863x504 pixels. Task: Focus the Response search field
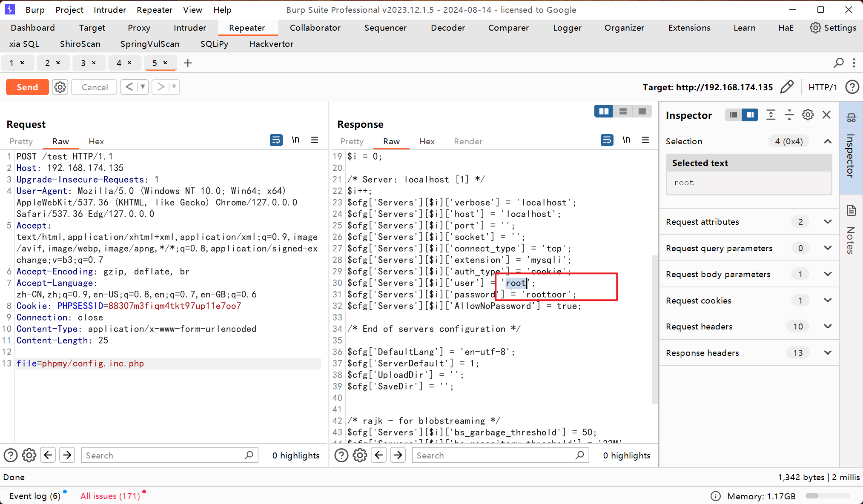coord(500,455)
